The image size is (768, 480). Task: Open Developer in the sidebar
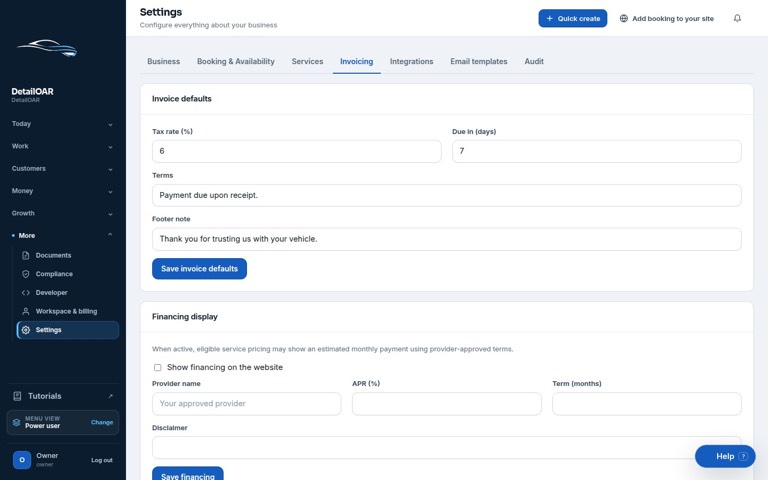pos(68,292)
